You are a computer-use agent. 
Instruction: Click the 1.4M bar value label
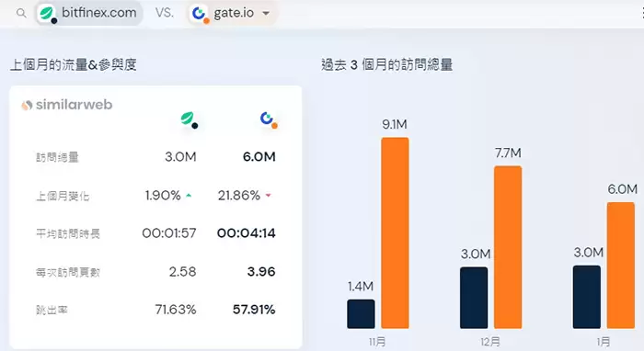(361, 286)
